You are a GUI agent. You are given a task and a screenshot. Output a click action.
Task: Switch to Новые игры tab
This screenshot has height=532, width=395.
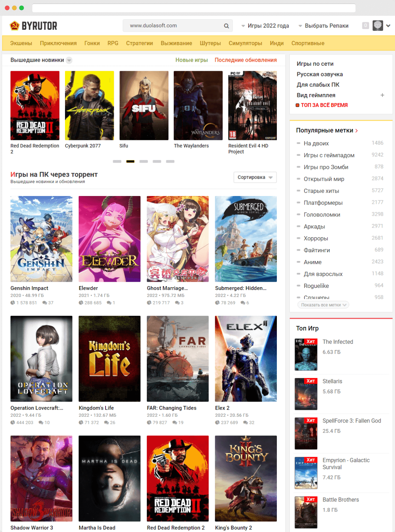click(x=191, y=60)
